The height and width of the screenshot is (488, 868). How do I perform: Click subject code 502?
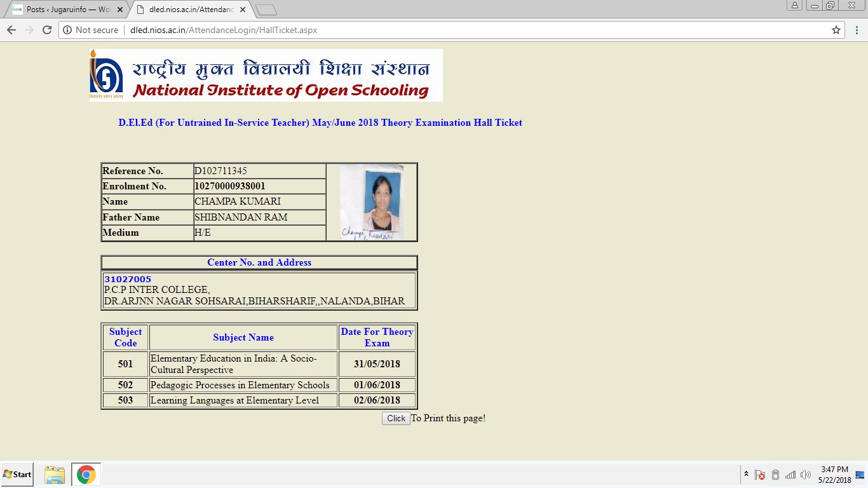[125, 385]
